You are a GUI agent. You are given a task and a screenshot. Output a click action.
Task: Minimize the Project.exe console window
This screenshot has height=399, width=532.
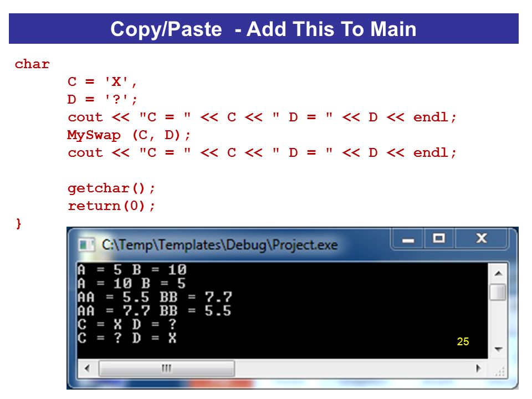pos(408,239)
